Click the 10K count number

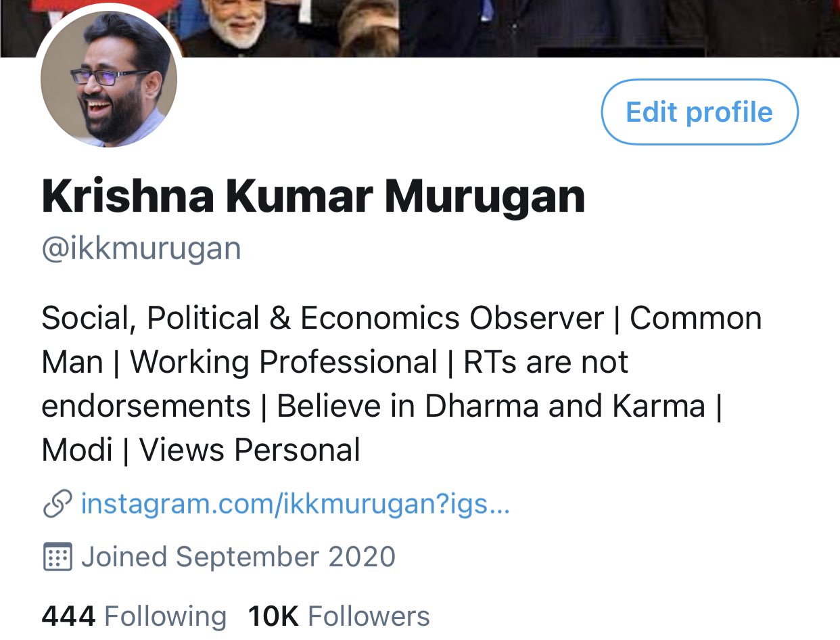pos(273,616)
